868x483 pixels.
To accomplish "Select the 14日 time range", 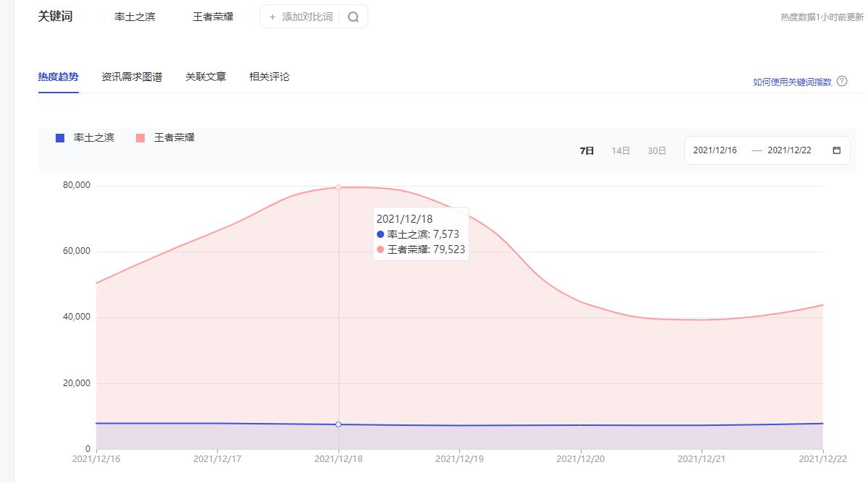I will click(x=621, y=150).
